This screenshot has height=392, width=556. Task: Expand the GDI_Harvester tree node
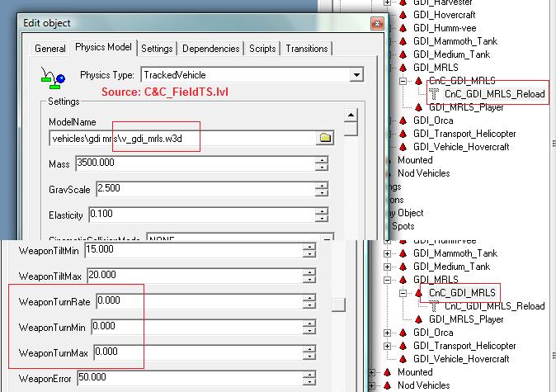tap(389, 2)
